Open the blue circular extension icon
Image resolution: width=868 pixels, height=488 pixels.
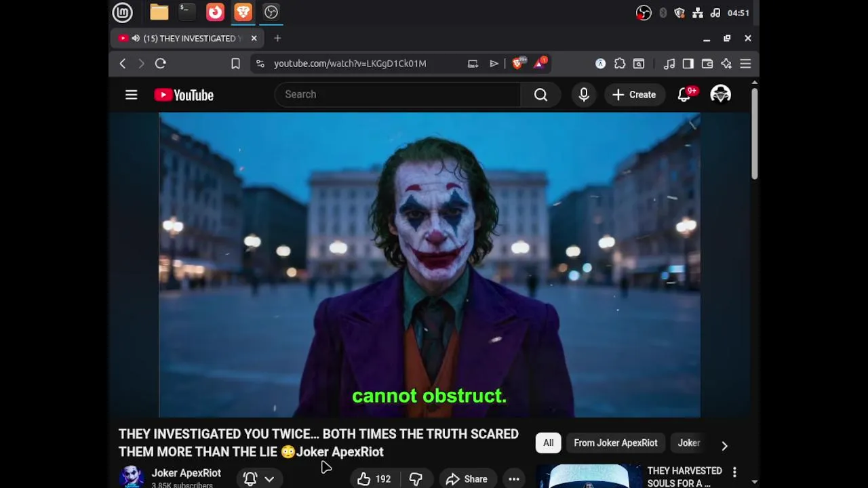[x=601, y=64]
